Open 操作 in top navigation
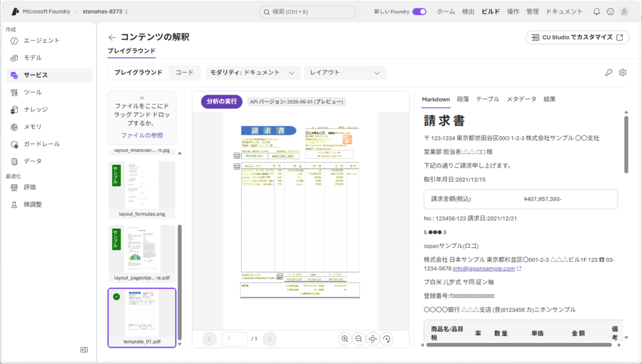 pos(513,11)
